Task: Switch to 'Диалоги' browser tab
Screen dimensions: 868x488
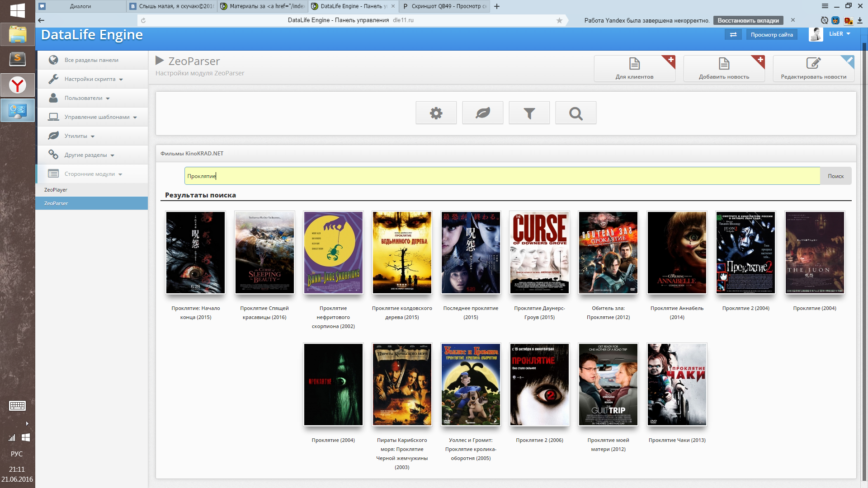Action: pyautogui.click(x=80, y=6)
